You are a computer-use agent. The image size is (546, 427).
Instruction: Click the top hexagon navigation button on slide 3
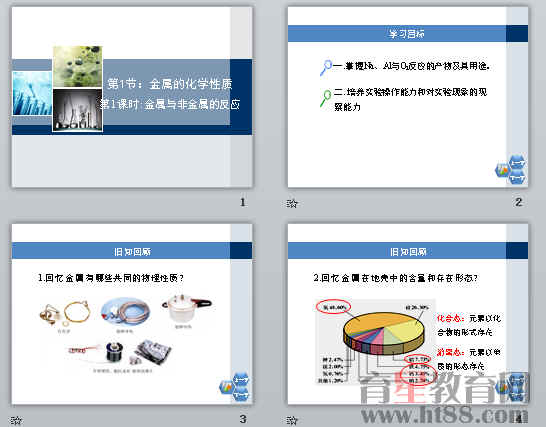click(241, 379)
